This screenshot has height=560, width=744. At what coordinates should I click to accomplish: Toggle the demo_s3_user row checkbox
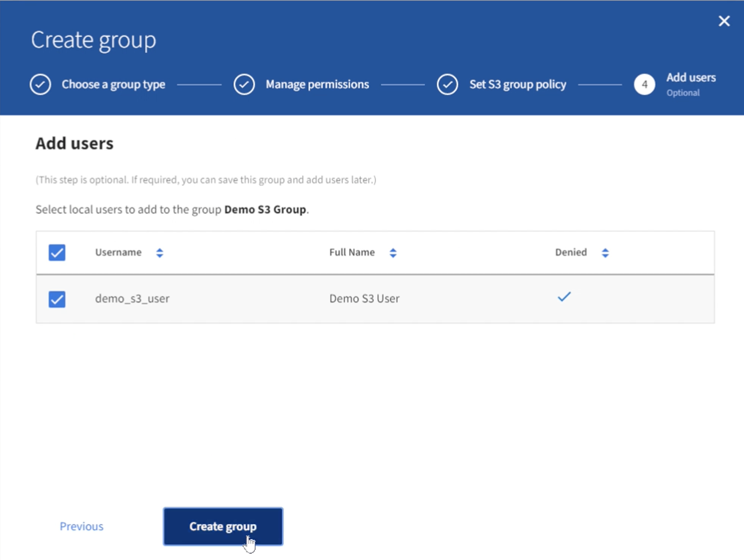coord(57,298)
